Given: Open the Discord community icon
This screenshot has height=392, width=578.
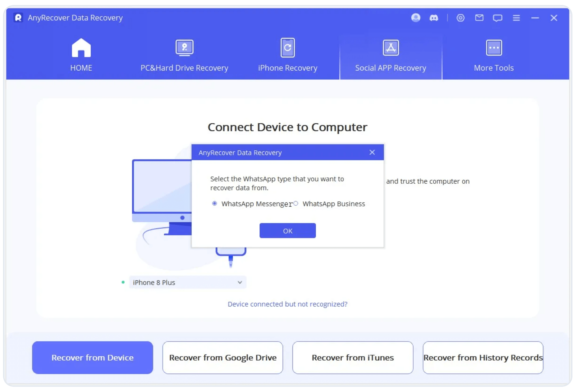Looking at the screenshot, I should coord(434,18).
